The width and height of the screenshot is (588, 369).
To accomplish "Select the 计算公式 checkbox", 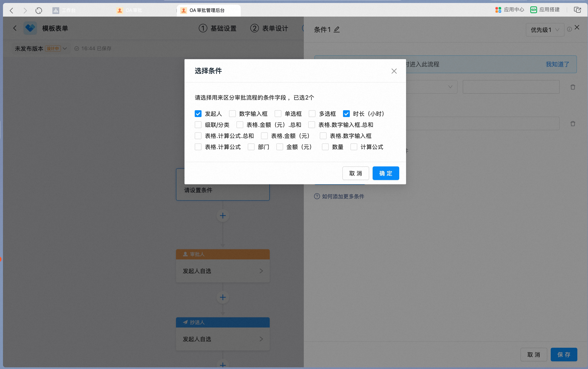I will click(354, 147).
